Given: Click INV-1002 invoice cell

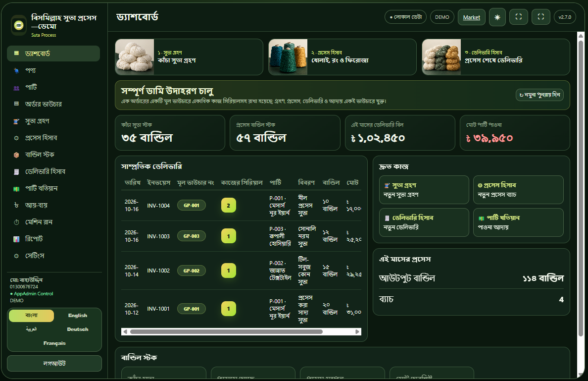Looking at the screenshot, I should [x=158, y=271].
